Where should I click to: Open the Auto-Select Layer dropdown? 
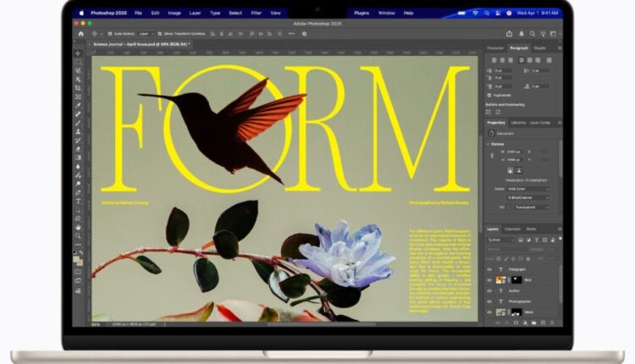146,34
